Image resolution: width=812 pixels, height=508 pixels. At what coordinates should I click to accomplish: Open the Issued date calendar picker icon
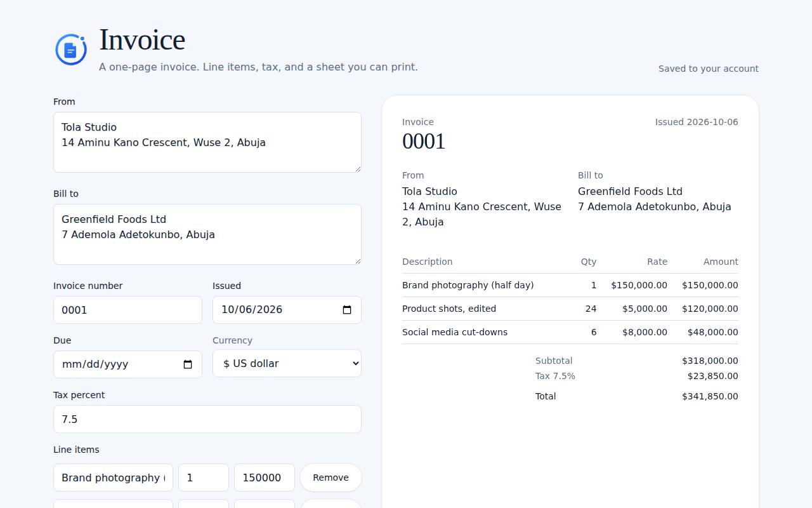(347, 310)
